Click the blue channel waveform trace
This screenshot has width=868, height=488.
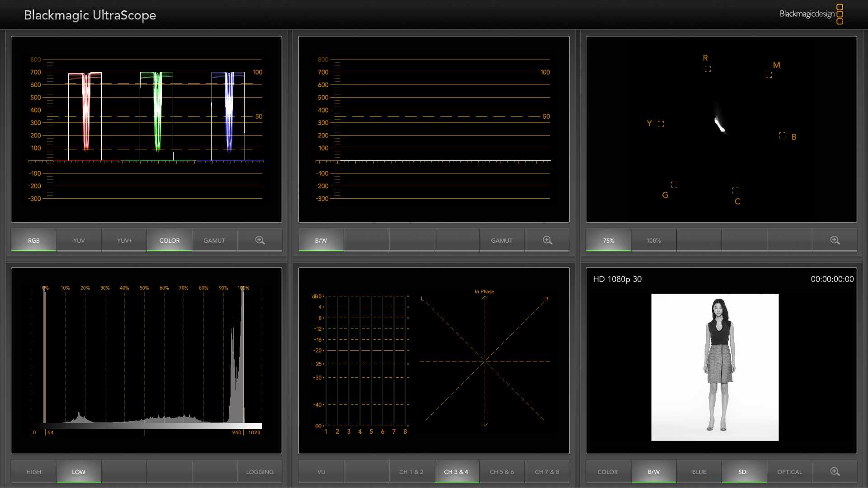[x=229, y=113]
